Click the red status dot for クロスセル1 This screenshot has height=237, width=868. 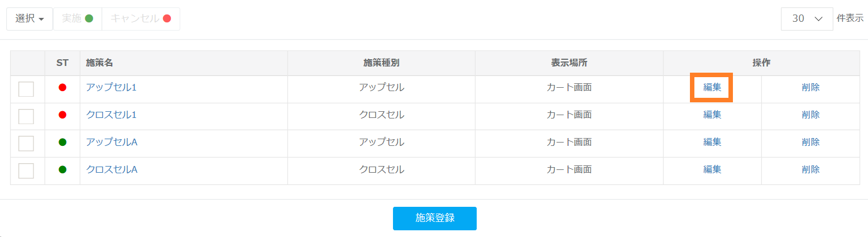[63, 115]
